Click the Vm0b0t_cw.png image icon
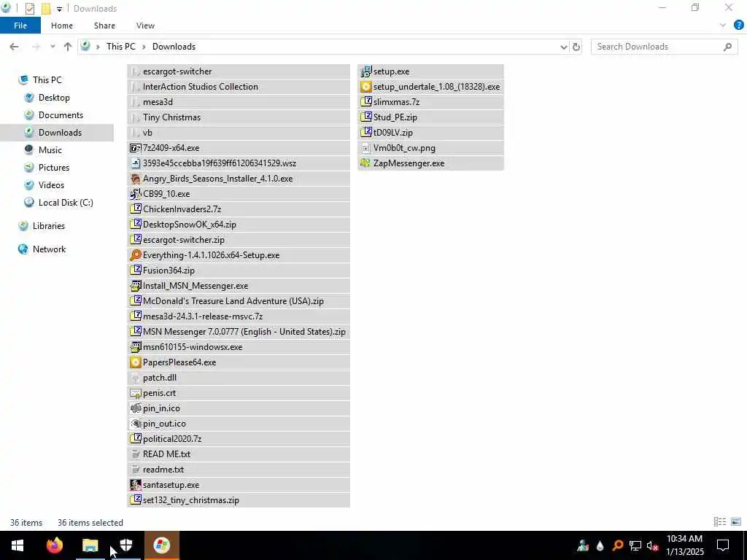Image resolution: width=747 pixels, height=560 pixels. [x=366, y=148]
